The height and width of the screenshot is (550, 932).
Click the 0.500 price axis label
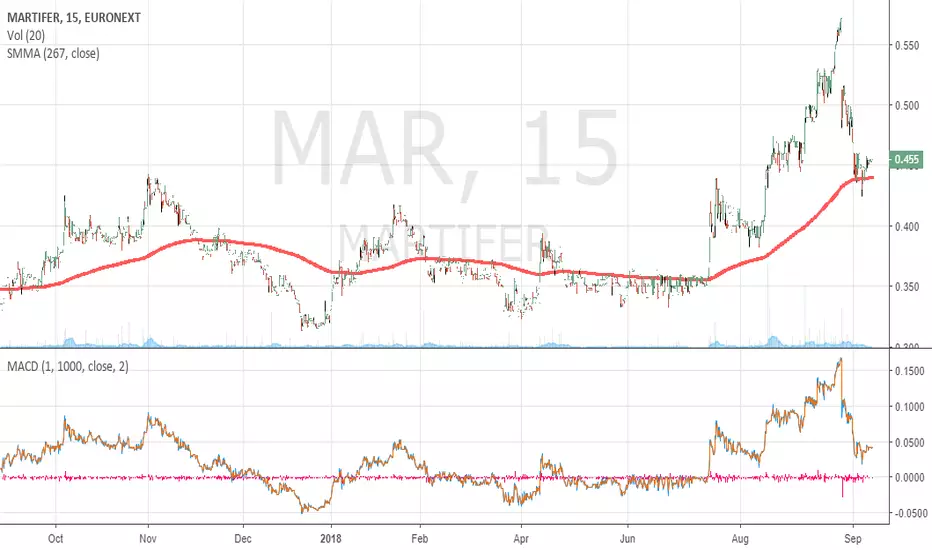click(907, 106)
